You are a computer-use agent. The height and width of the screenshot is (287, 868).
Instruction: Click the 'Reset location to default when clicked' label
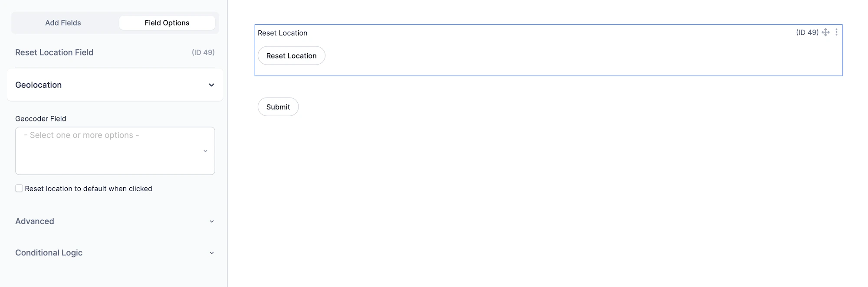[89, 189]
